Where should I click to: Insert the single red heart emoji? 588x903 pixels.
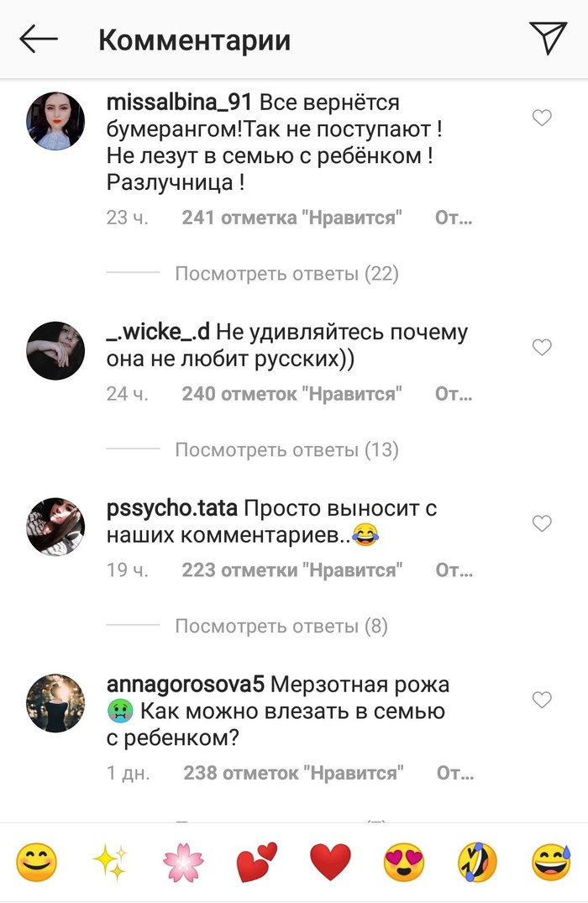tap(331, 862)
